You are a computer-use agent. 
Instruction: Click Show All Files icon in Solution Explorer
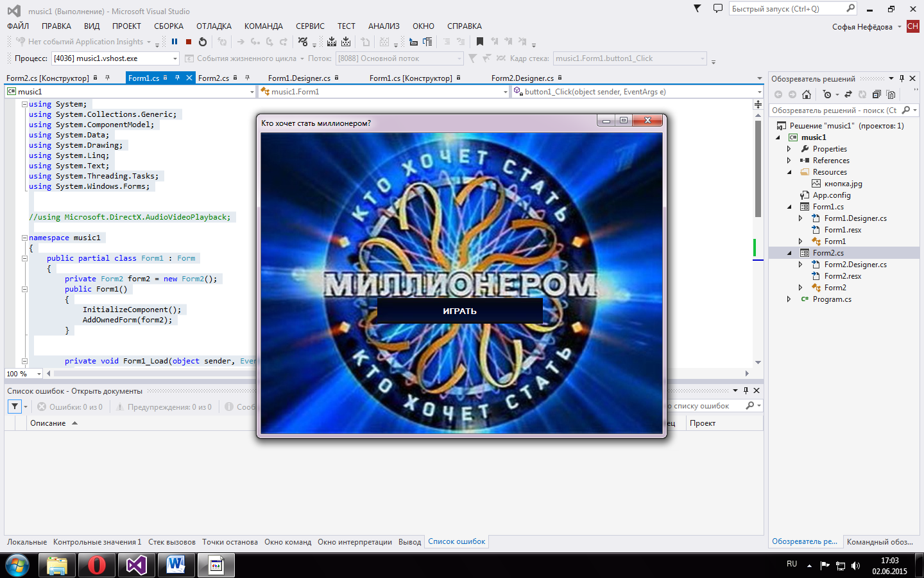pyautogui.click(x=891, y=94)
